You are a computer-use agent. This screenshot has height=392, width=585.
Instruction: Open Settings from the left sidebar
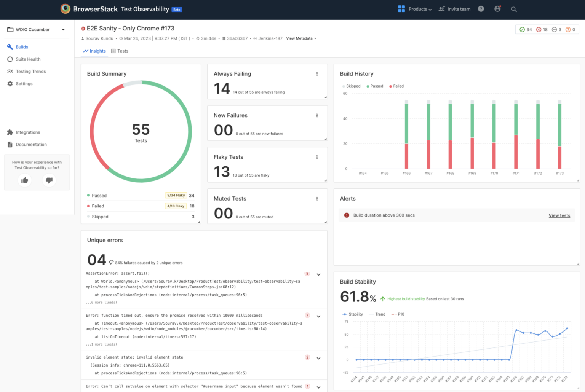pos(24,83)
